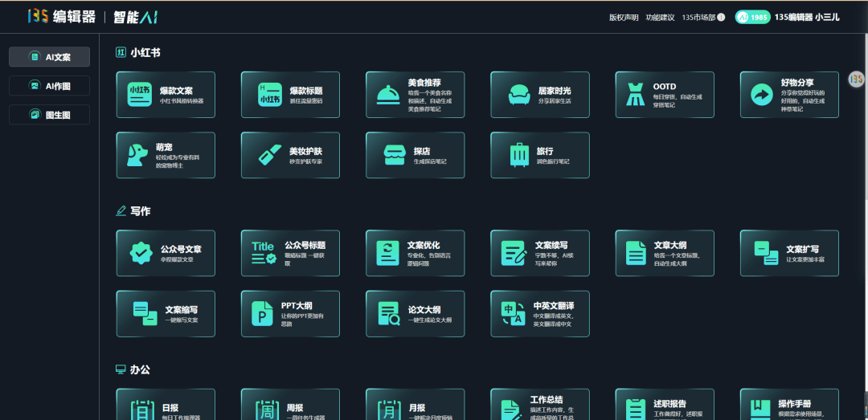Open the 135市场部 link
This screenshot has width=868, height=420.
pos(698,17)
